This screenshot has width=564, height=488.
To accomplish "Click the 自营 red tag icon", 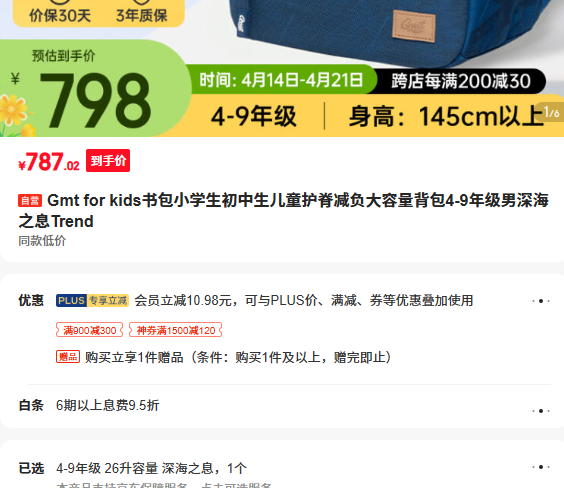I will [30, 200].
